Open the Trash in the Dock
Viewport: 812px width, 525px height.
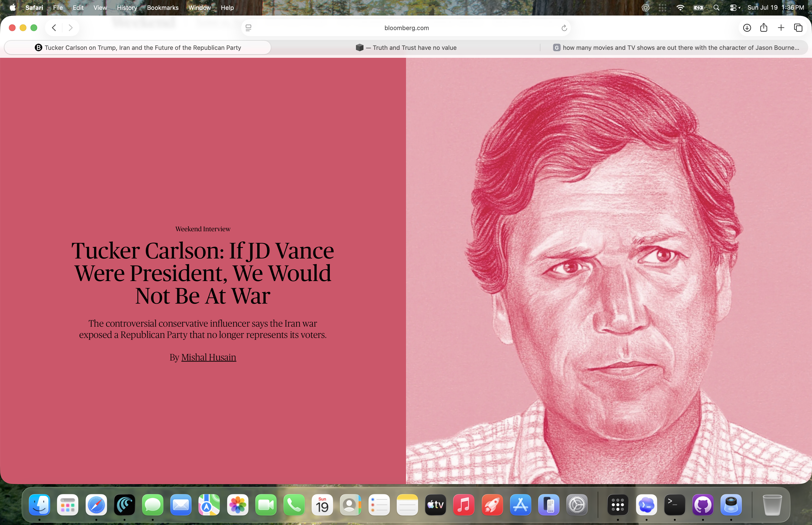772,505
